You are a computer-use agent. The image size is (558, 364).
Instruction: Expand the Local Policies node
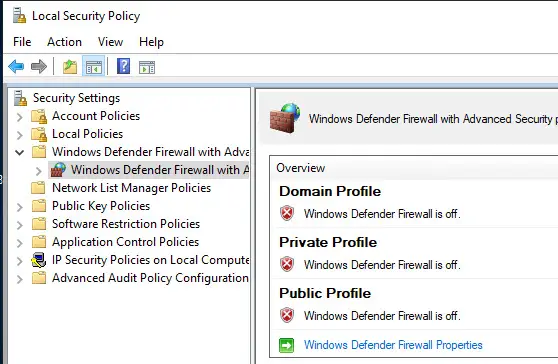(20, 135)
